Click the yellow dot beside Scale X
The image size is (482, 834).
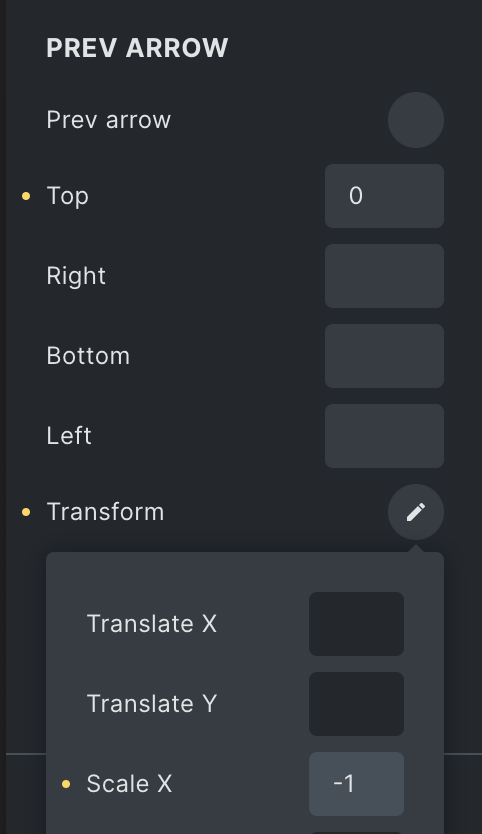point(66,784)
